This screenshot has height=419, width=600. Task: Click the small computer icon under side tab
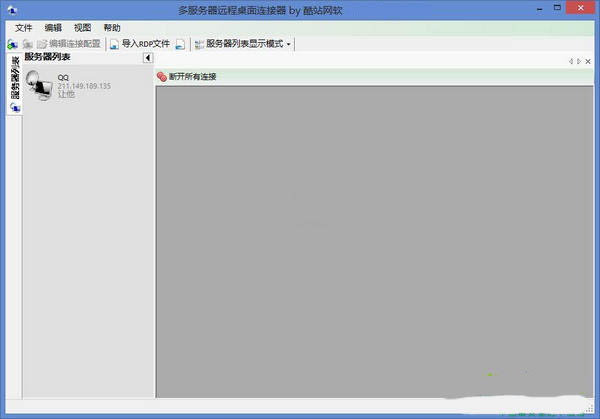point(14,107)
